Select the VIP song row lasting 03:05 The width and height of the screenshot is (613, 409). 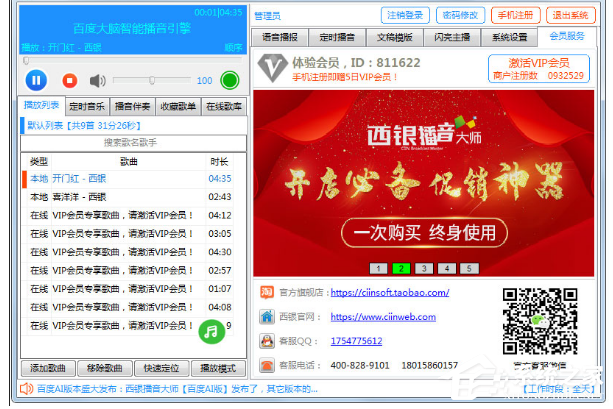click(129, 234)
